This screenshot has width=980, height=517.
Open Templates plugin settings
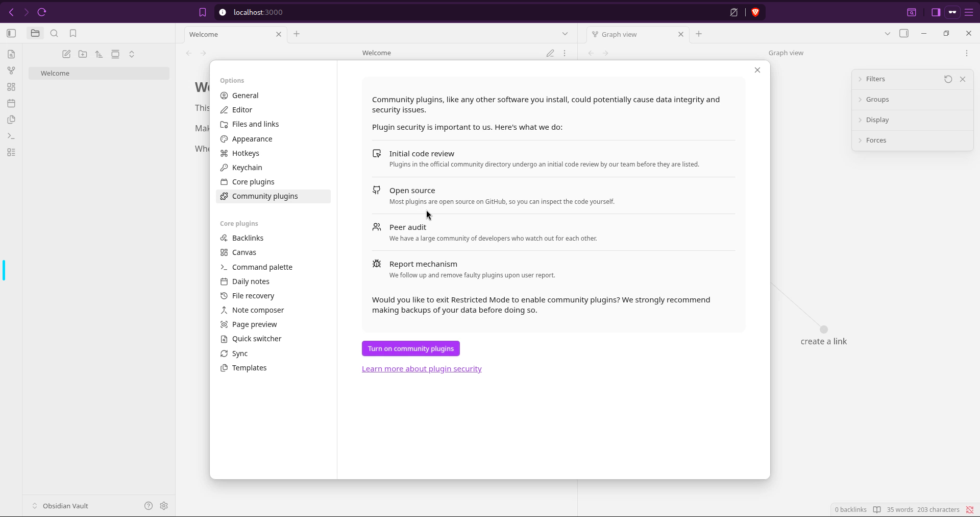pyautogui.click(x=273, y=368)
